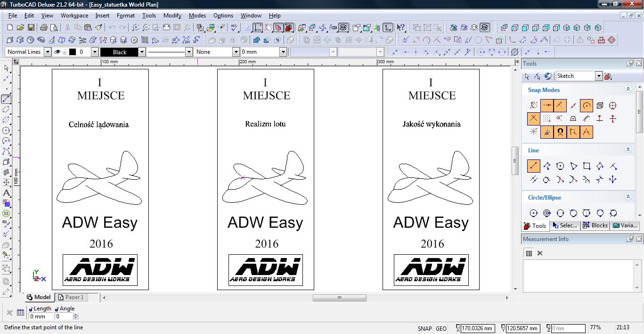Image resolution: width=644 pixels, height=334 pixels.
Task: Click the spell check ABC icon
Action: tap(234, 28)
